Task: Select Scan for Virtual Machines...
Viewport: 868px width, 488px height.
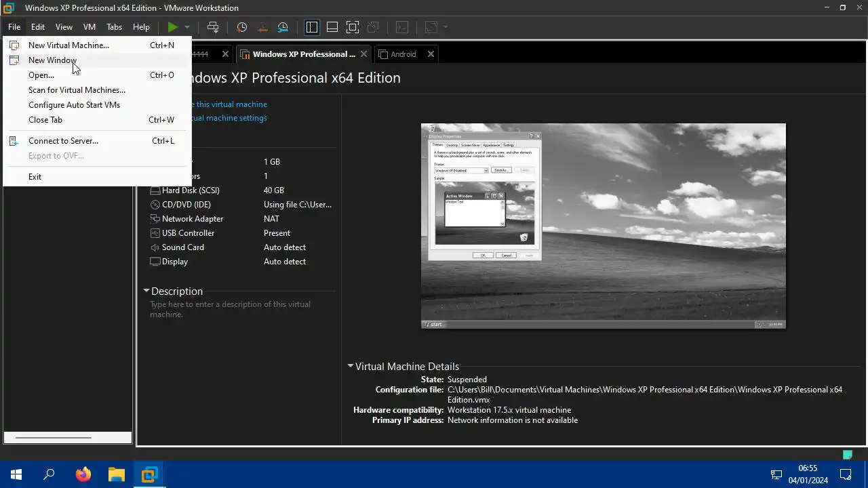Action: click(x=98, y=90)
